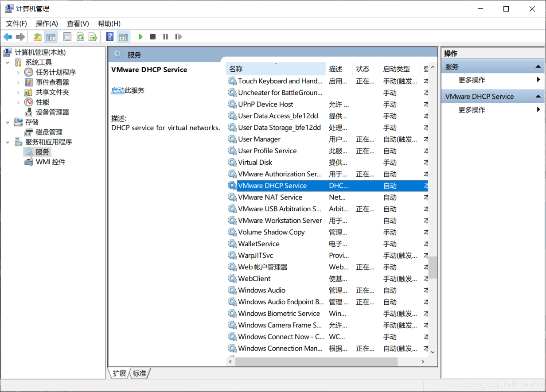Click the 启动 link to start the service

pos(118,90)
